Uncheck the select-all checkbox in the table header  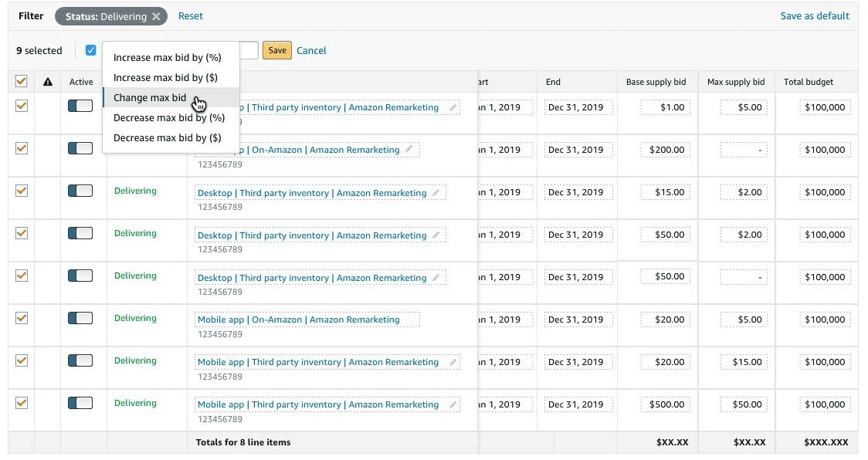21,80
